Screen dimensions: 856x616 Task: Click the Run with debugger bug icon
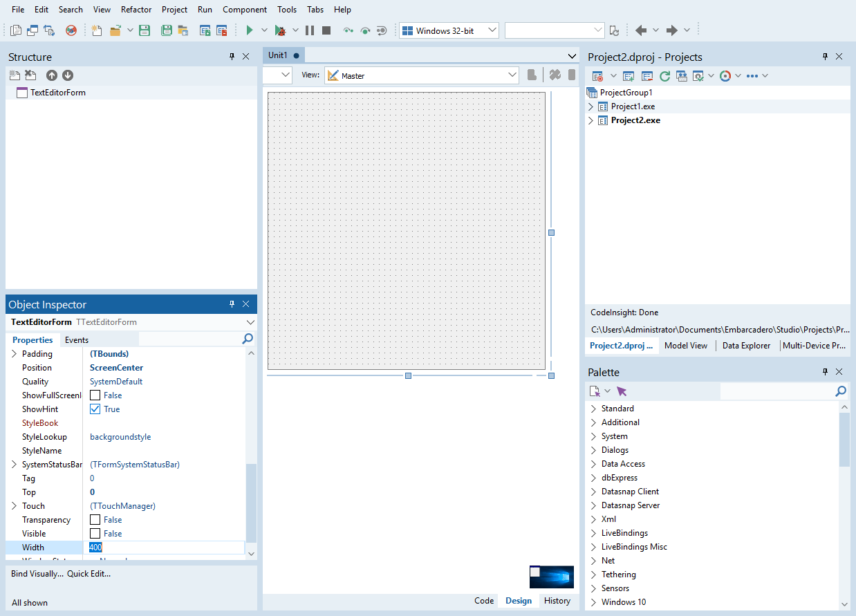[x=280, y=30]
